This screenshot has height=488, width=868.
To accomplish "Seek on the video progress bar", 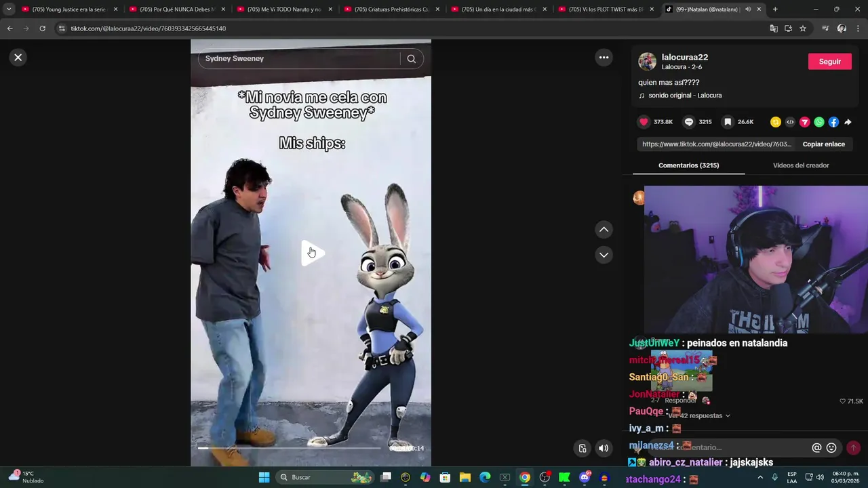I will [290, 448].
